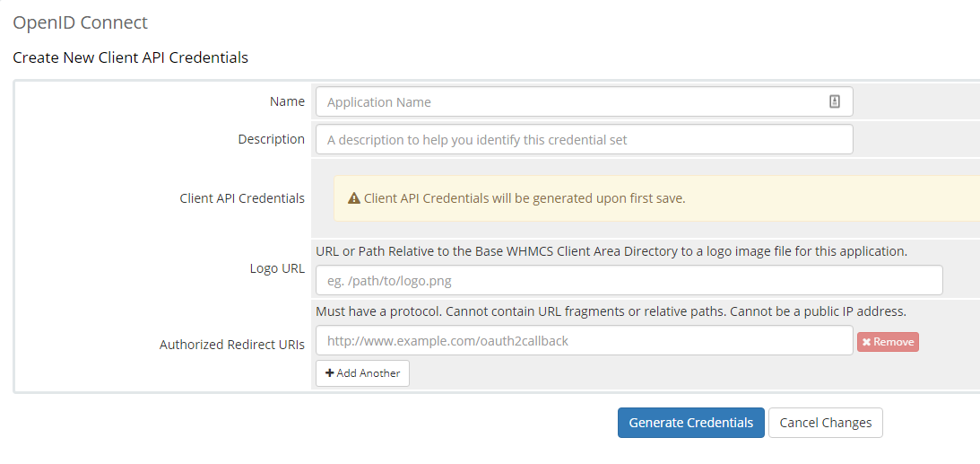This screenshot has width=980, height=464.
Task: Click the Logo URL help text line
Action: tap(611, 252)
